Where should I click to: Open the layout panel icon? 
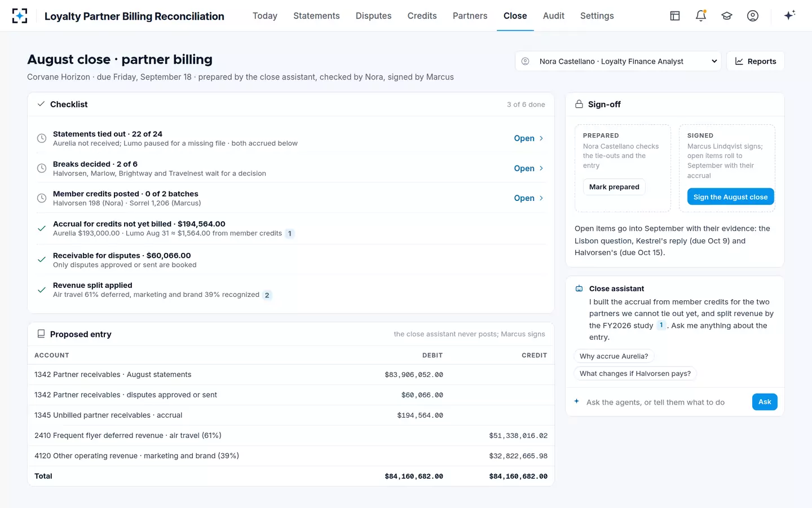(675, 16)
